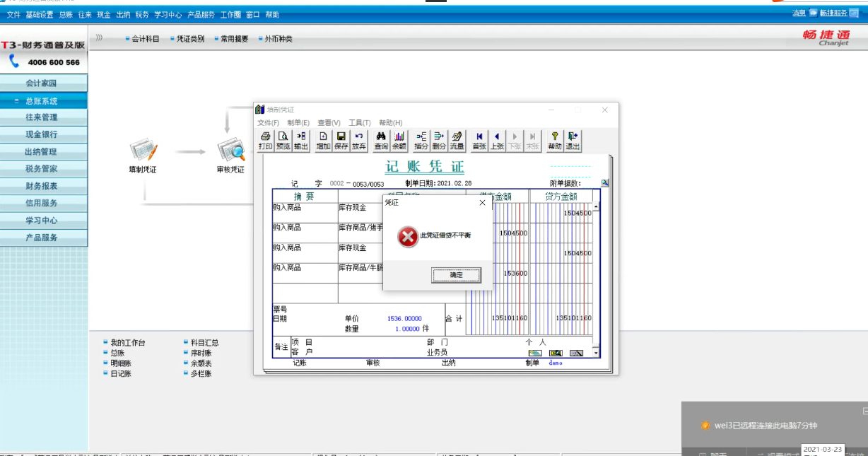Image resolution: width=868 pixels, height=456 pixels.
Task: Click the voucher scrollbar down arrow
Action: pos(596,352)
